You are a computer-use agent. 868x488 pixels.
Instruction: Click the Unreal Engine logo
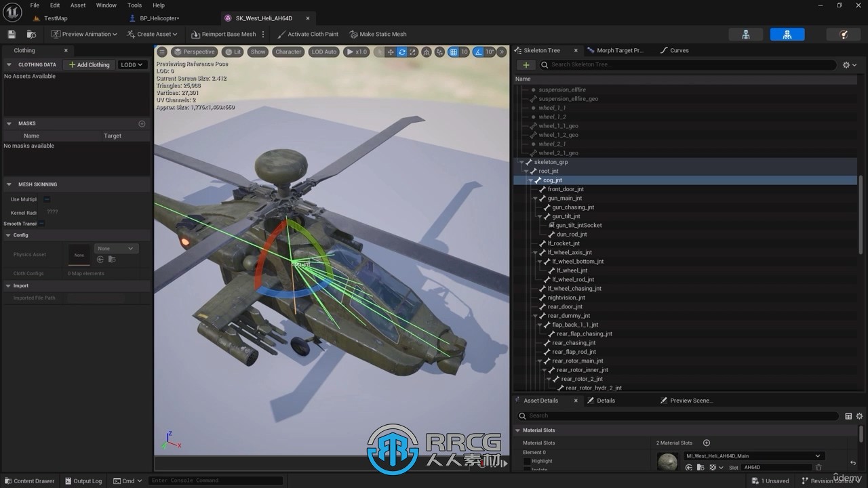pos(13,13)
